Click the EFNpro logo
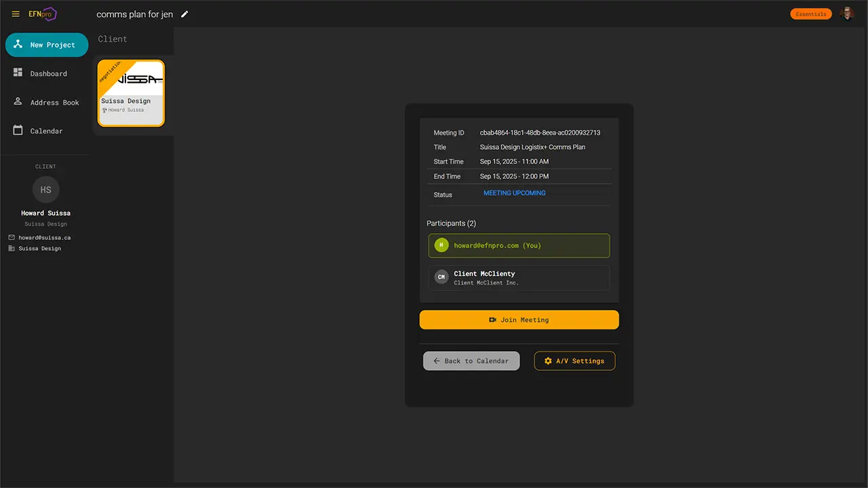The height and width of the screenshot is (488, 868). 42,14
